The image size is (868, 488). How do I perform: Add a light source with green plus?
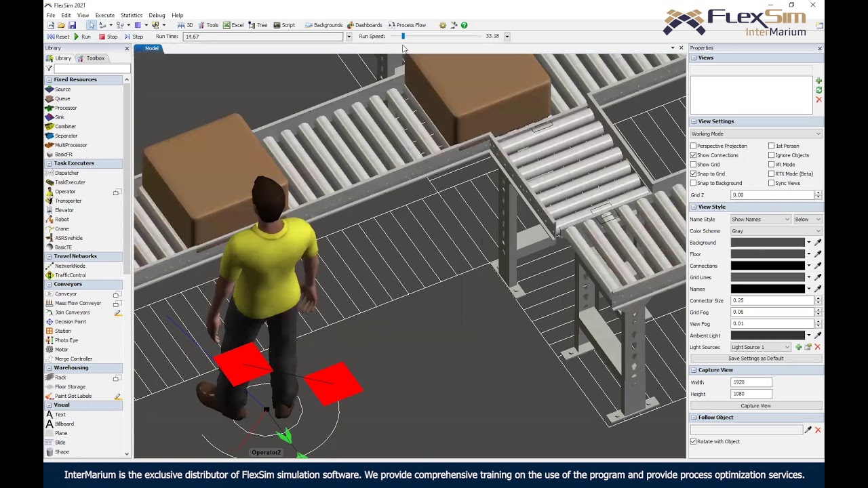coord(799,347)
